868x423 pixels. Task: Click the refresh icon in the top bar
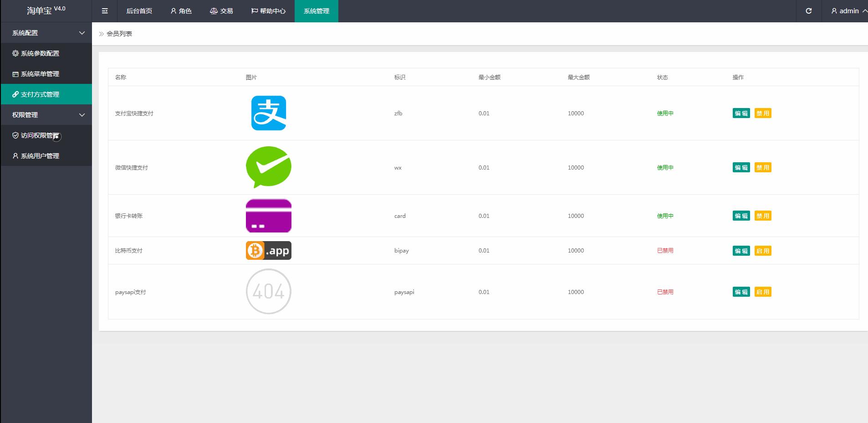pyautogui.click(x=809, y=11)
